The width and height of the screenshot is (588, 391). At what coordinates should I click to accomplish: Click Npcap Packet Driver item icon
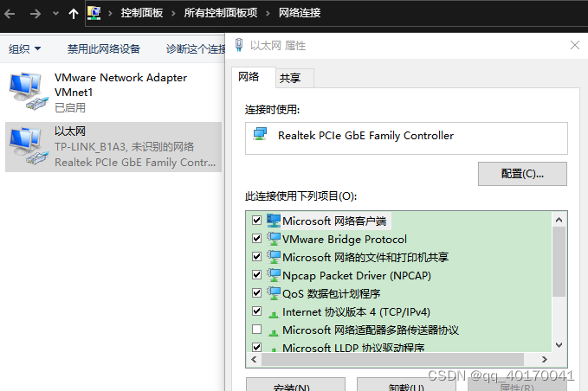click(x=274, y=275)
